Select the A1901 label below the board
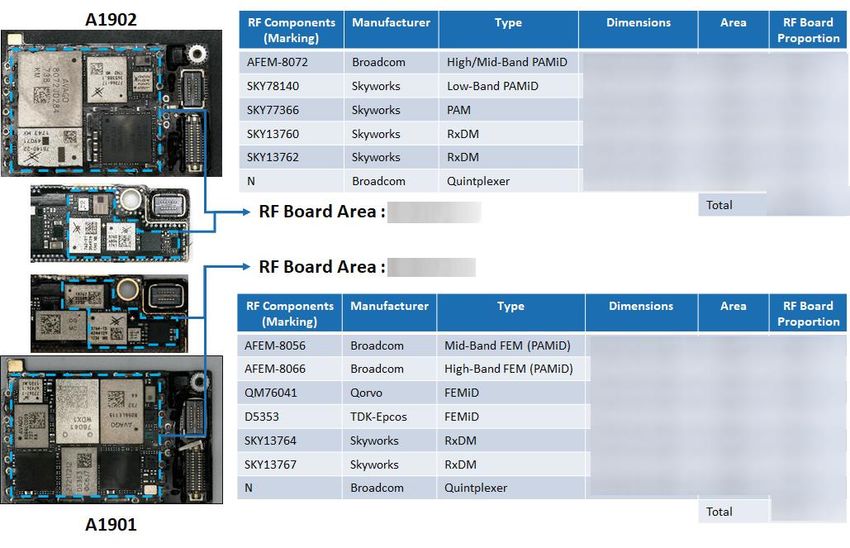 (111, 524)
